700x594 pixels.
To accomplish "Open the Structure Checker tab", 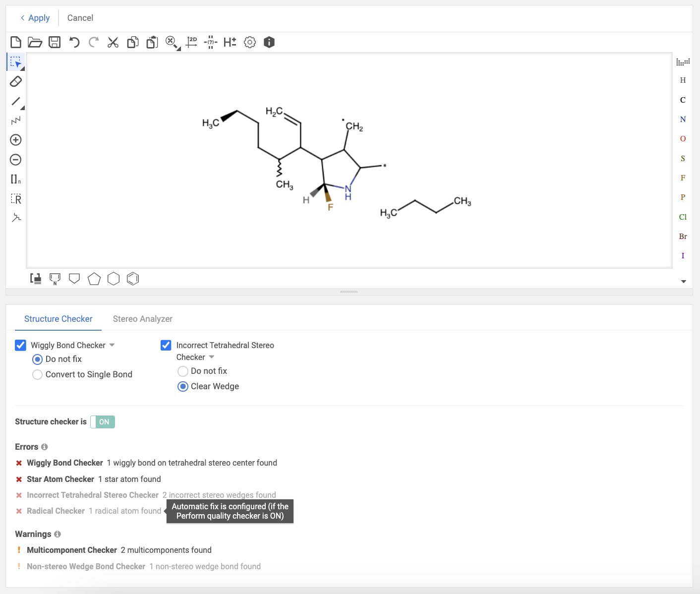I will pos(58,319).
